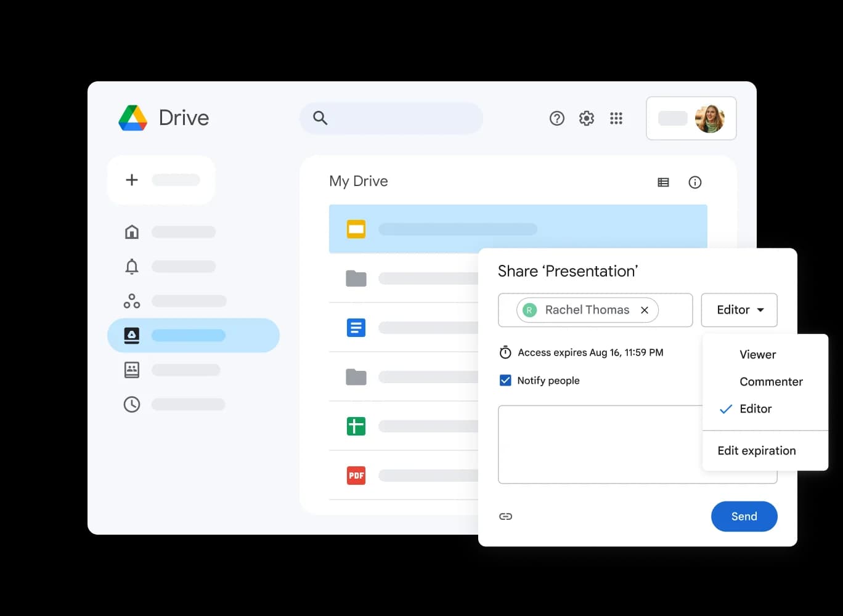The width and height of the screenshot is (843, 616).
Task: Open the notifications bell in sidebar
Action: click(x=131, y=266)
